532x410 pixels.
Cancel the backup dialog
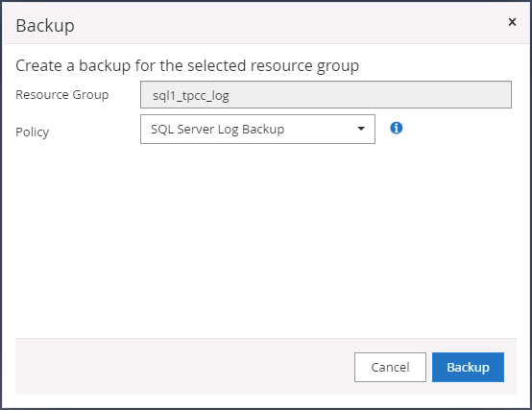(390, 367)
